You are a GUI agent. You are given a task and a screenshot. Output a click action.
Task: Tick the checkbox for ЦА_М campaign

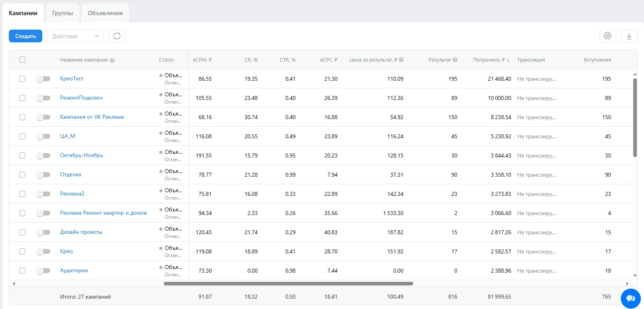pos(22,136)
